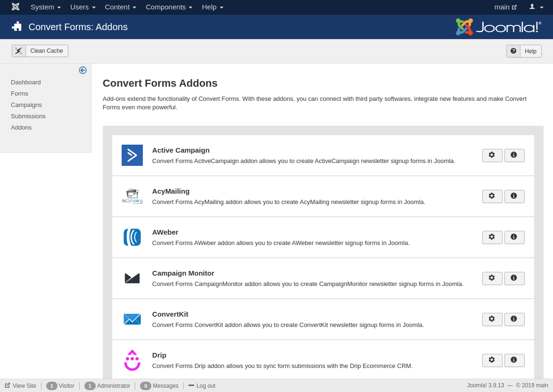Click the Visitor count in status bar
Viewport: 553px width, 392px height.
point(60,386)
